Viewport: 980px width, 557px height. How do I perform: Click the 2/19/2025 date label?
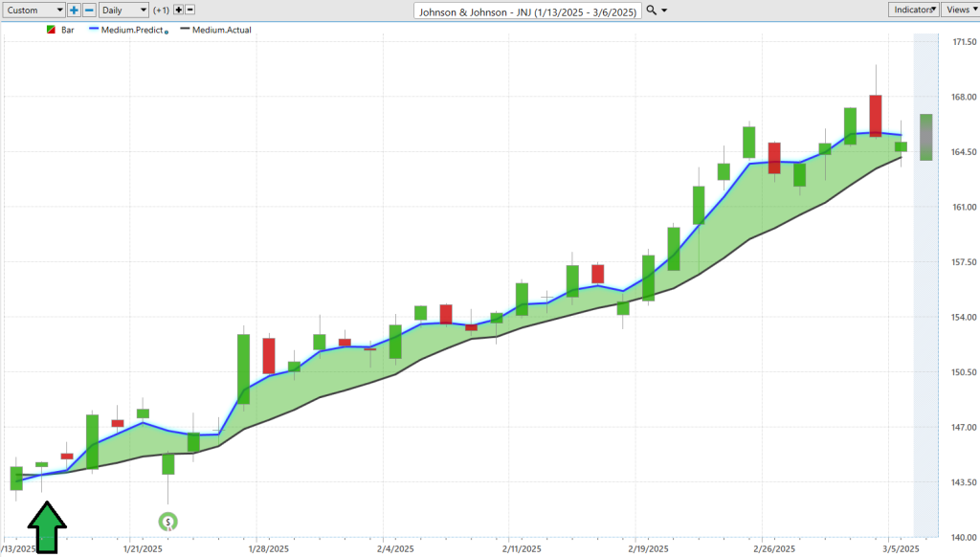[x=648, y=549]
